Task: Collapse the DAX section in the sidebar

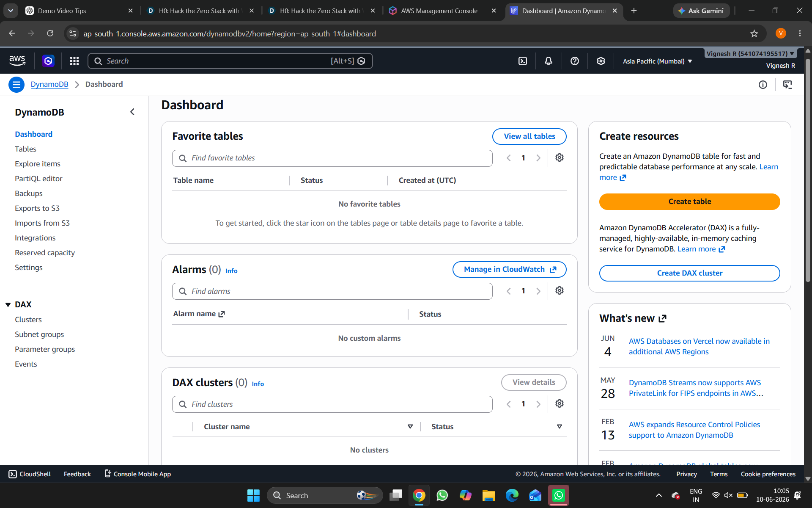Action: [x=8, y=305]
